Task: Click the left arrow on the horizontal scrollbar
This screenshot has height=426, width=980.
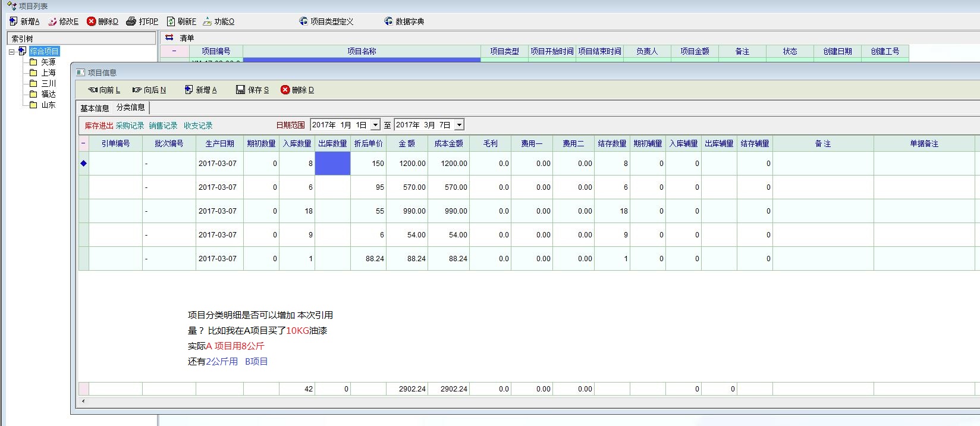Action: click(83, 402)
